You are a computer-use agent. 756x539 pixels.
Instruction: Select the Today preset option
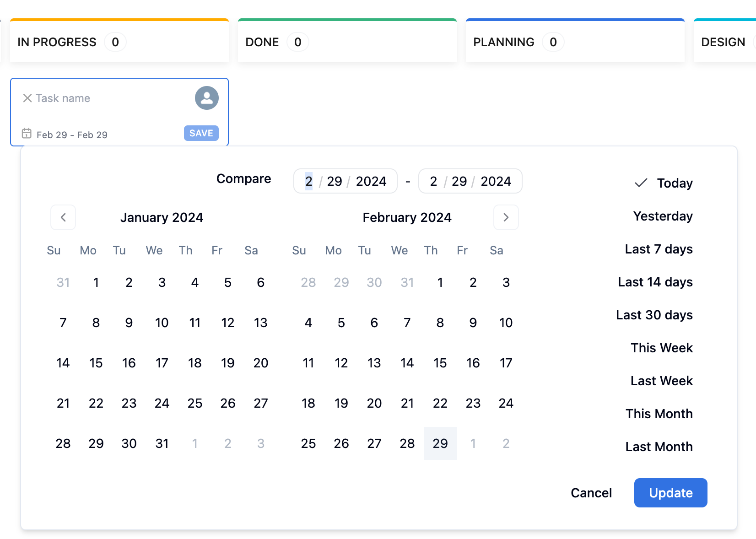pos(674,183)
